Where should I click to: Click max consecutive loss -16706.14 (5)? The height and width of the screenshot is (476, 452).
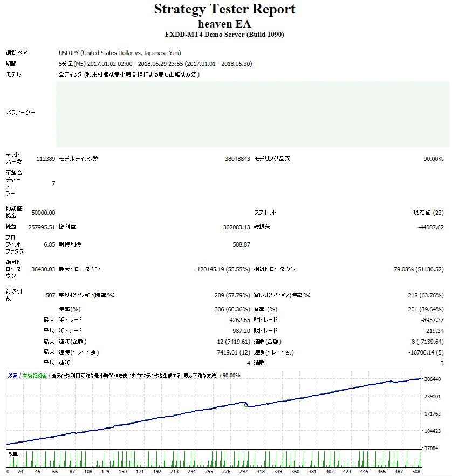coord(426,352)
